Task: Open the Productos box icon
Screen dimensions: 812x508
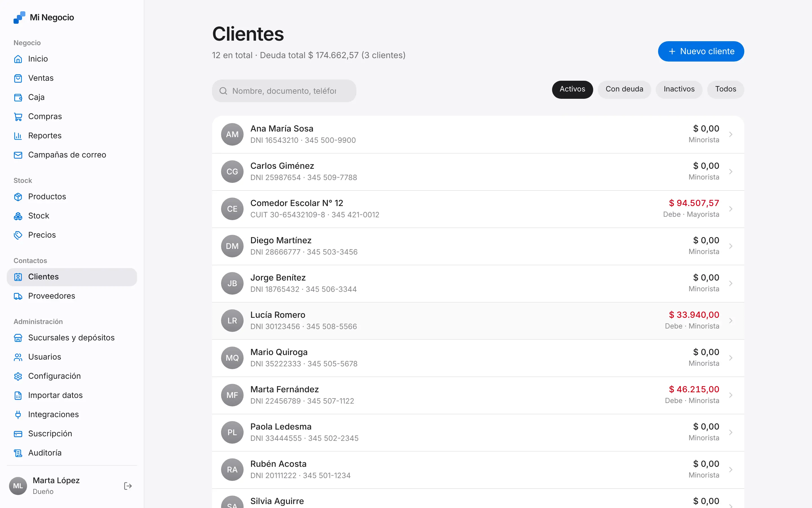Action: 18,197
